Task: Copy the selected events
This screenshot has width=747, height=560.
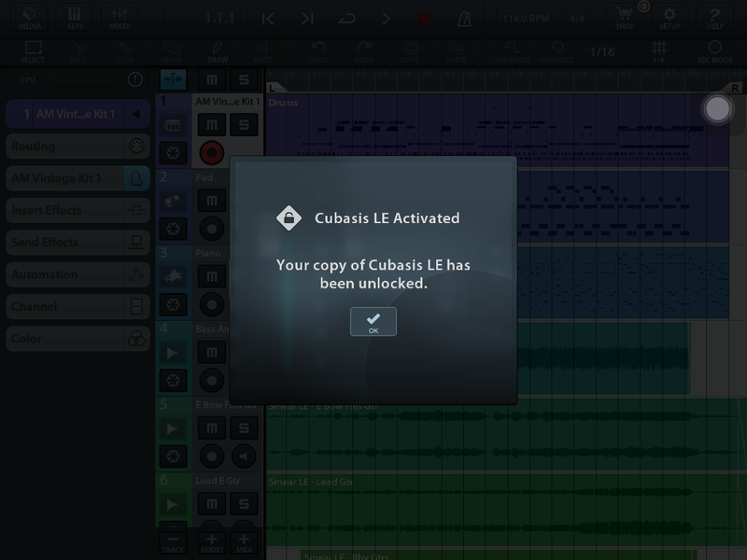Action: 409,51
